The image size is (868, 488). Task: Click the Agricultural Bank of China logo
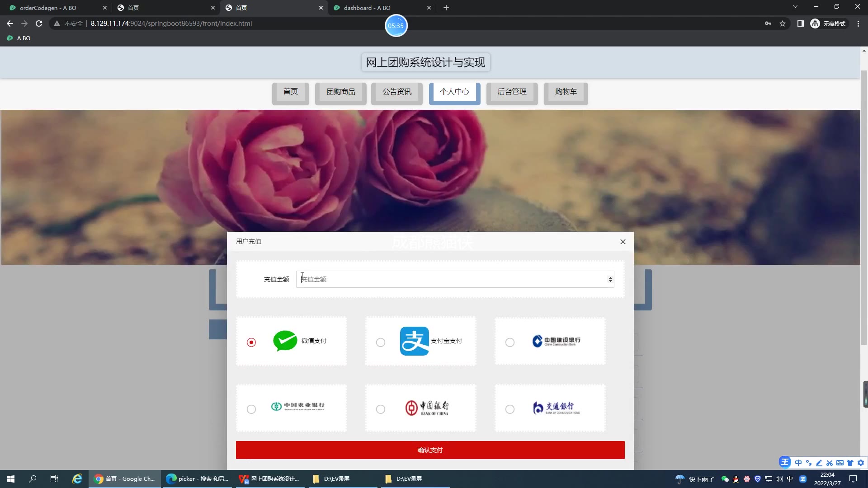298,406
